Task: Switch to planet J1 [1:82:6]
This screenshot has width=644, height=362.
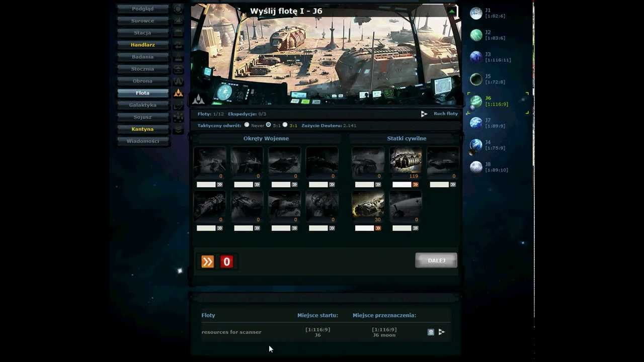Action: [x=488, y=13]
